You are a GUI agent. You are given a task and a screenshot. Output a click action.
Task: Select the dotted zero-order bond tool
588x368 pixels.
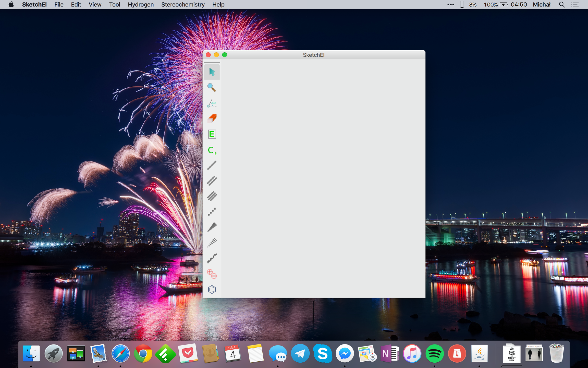click(x=212, y=212)
